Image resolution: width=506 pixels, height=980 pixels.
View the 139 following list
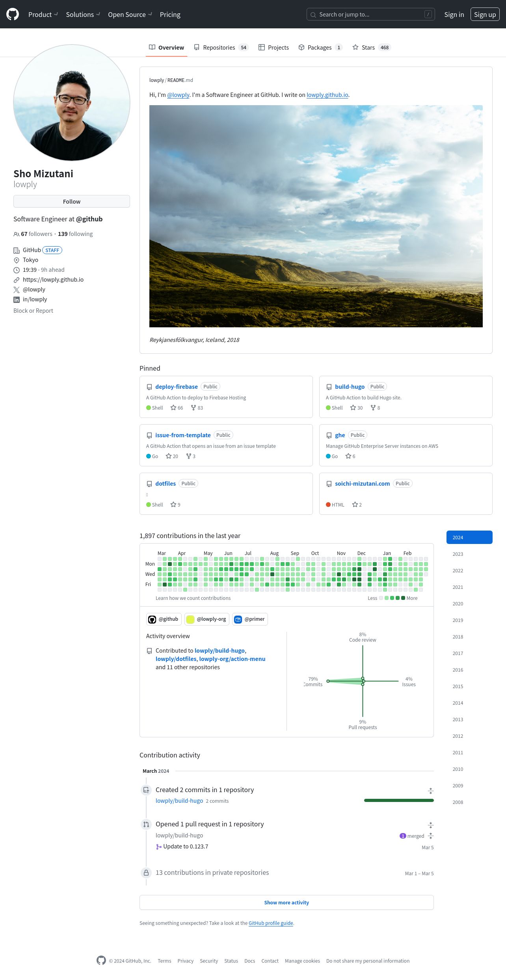pos(75,234)
